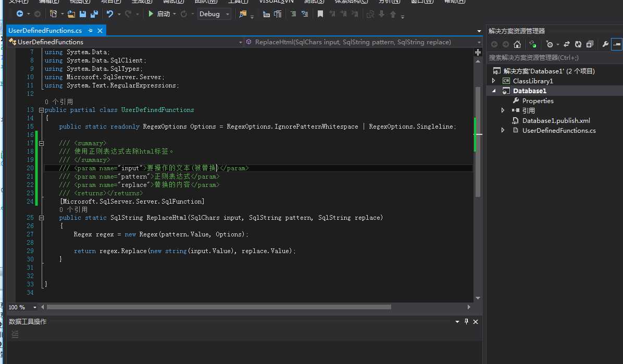Image resolution: width=623 pixels, height=364 pixels.
Task: Select the UserDefinedFunctions.cs editor tab
Action: [x=45, y=31]
